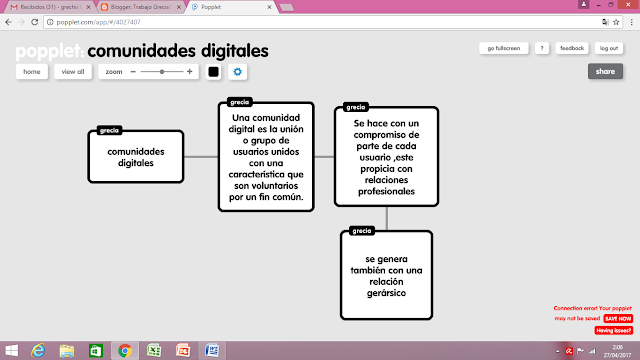
Task: Open Internet Explorer from the taskbar
Action: click(38, 351)
